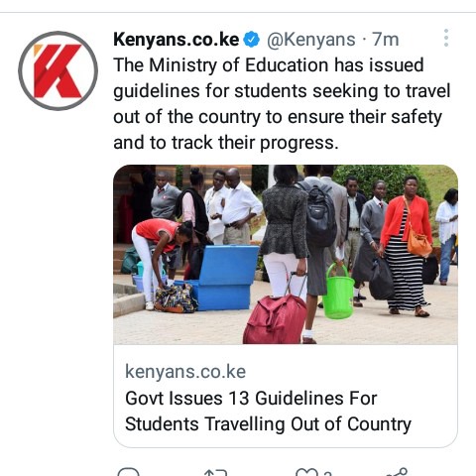Open the tweet's three-dot more menu
This screenshot has width=476, height=476.
(446, 38)
